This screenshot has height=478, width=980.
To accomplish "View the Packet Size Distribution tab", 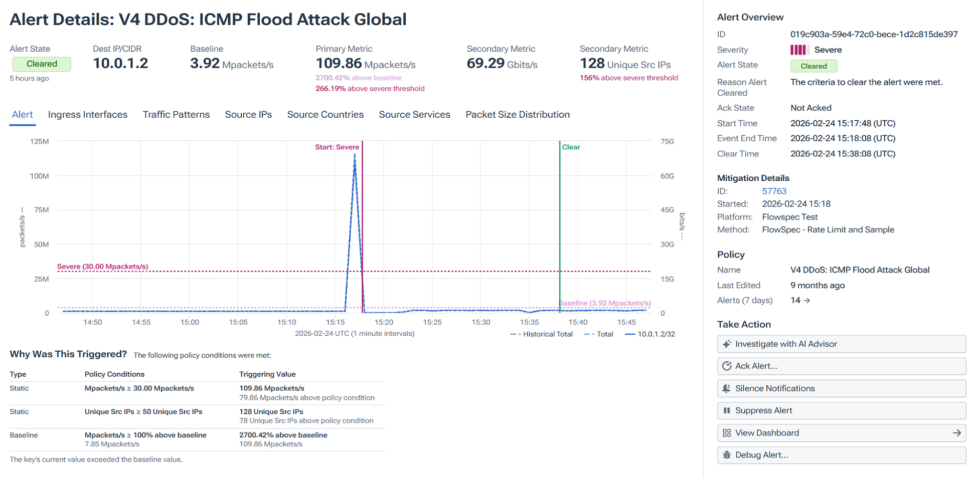I will click(x=517, y=114).
